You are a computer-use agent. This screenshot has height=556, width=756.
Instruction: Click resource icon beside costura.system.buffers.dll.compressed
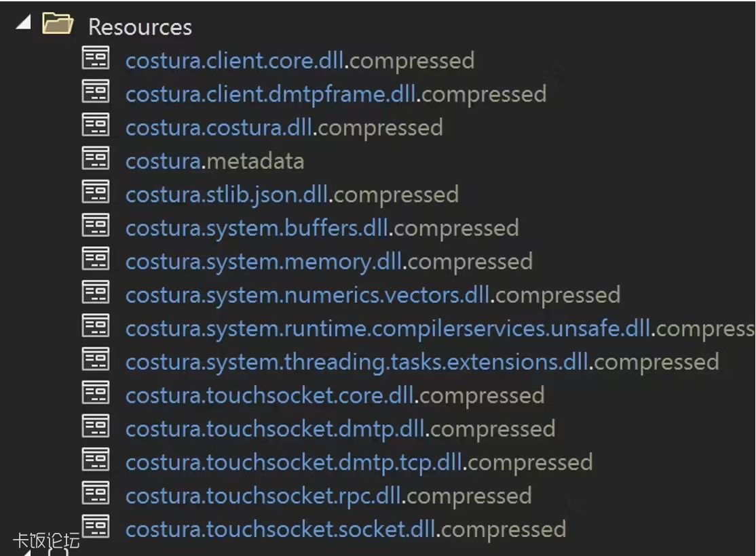96,225
